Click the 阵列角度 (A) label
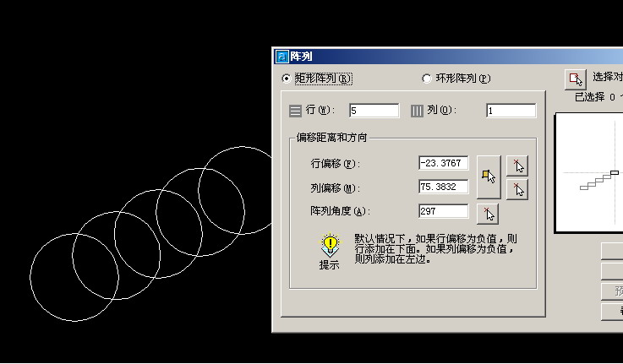 pyautogui.click(x=340, y=211)
